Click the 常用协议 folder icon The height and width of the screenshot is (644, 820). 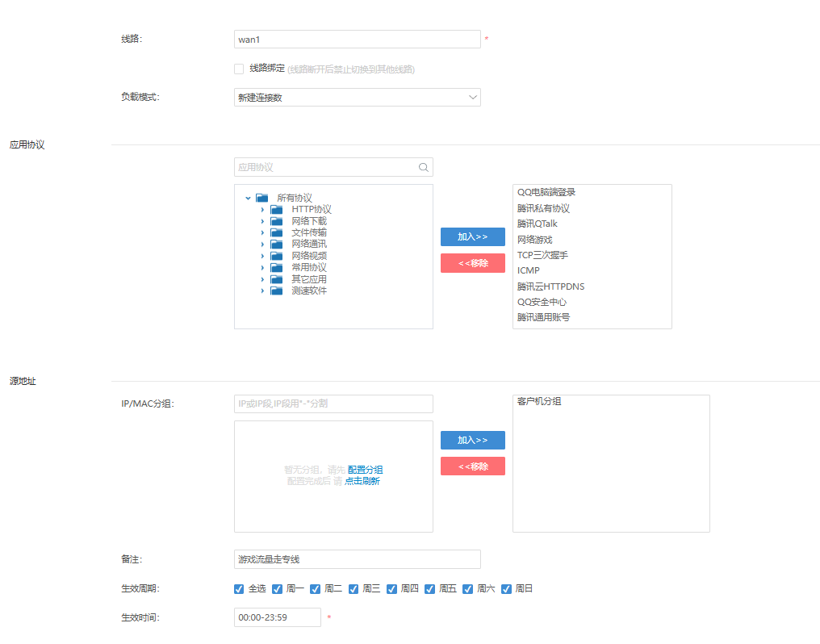(x=277, y=268)
